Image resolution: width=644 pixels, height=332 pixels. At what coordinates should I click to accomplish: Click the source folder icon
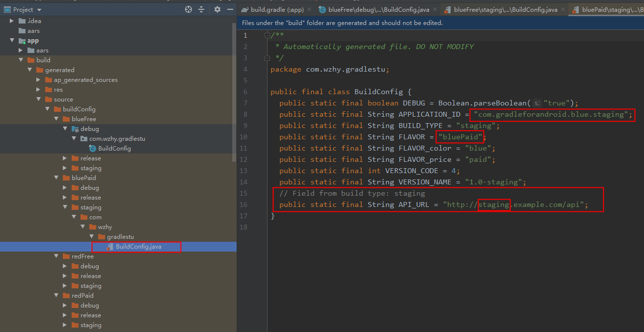49,99
